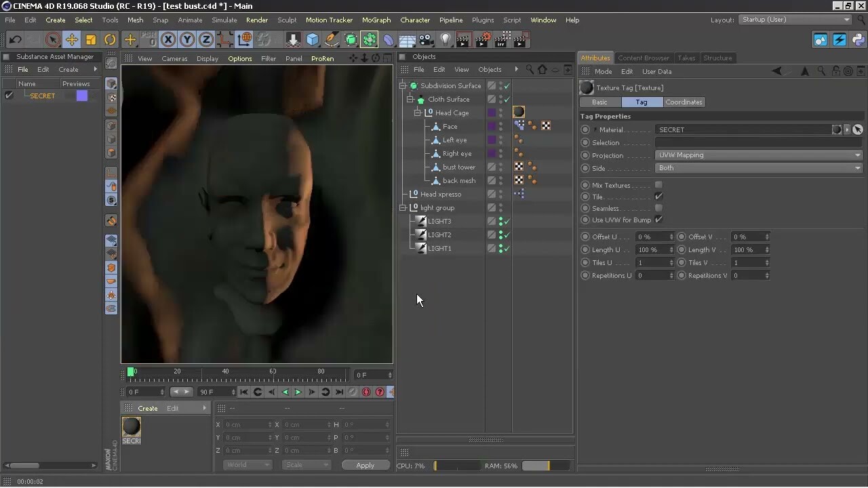868x488 pixels.
Task: Switch to the Coordinates tab
Action: [x=684, y=102]
